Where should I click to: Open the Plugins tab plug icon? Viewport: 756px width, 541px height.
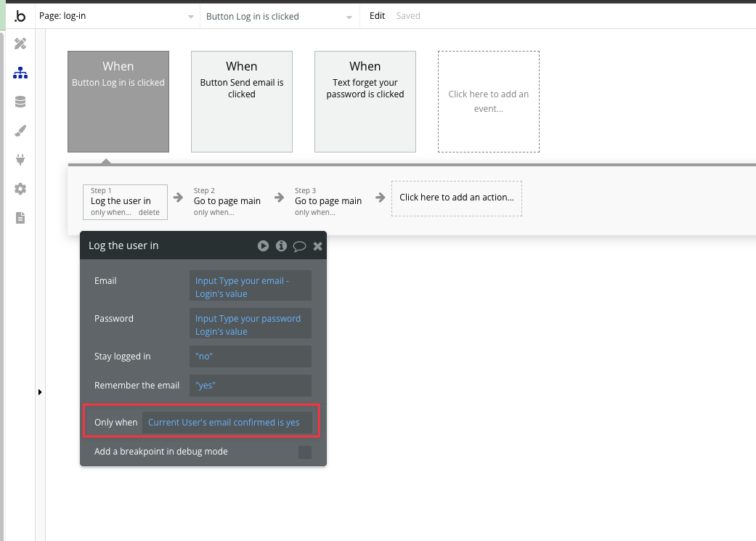[x=20, y=160]
